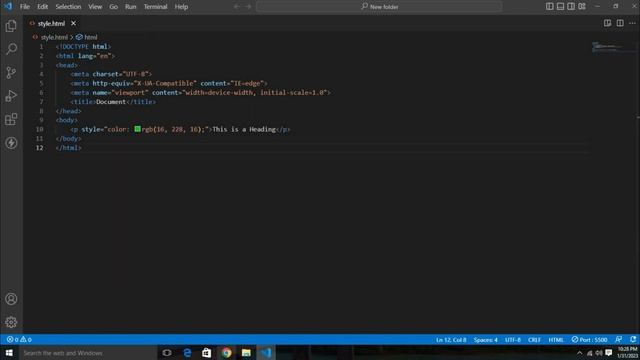Click Ln 12, Col 8 in status bar
640x360 pixels.
[x=451, y=340]
